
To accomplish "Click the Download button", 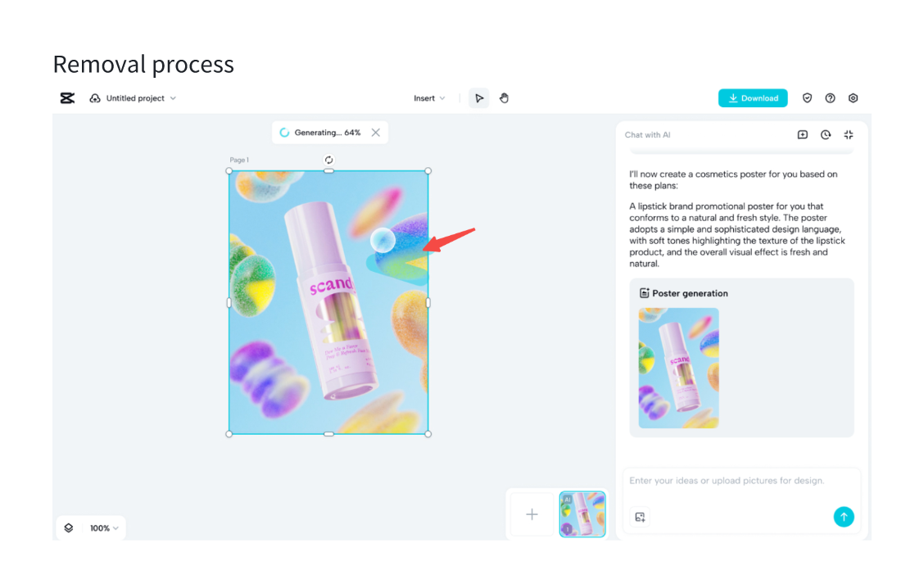I will [753, 98].
